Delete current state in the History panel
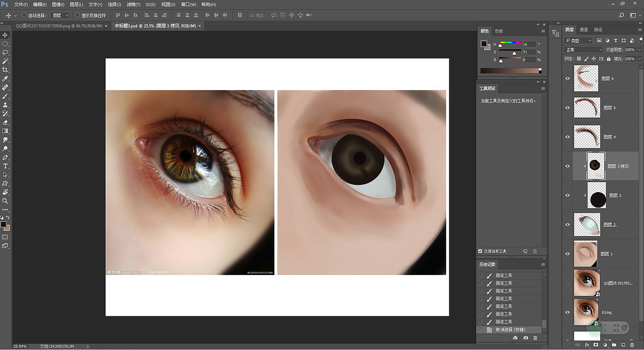644x350 pixels. (x=535, y=338)
